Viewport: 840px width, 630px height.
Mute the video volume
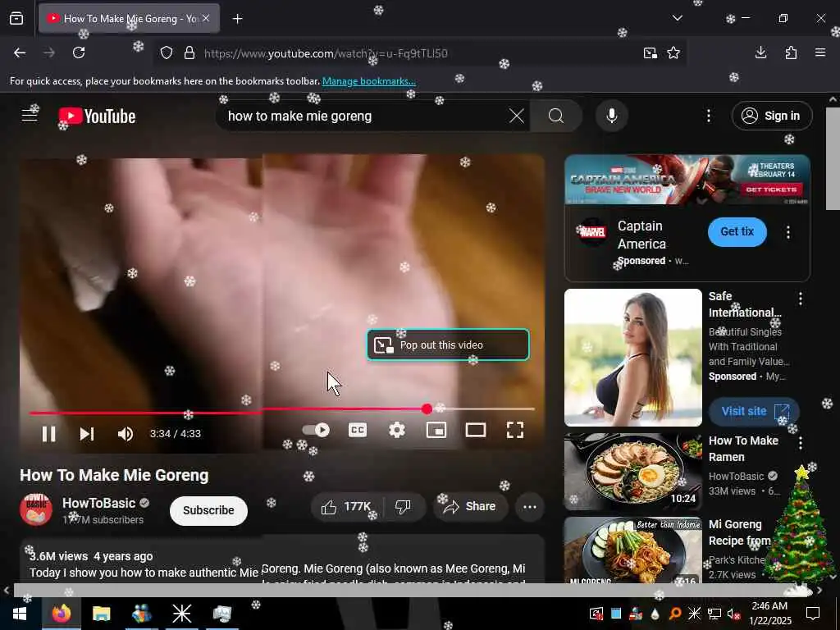[x=126, y=433]
